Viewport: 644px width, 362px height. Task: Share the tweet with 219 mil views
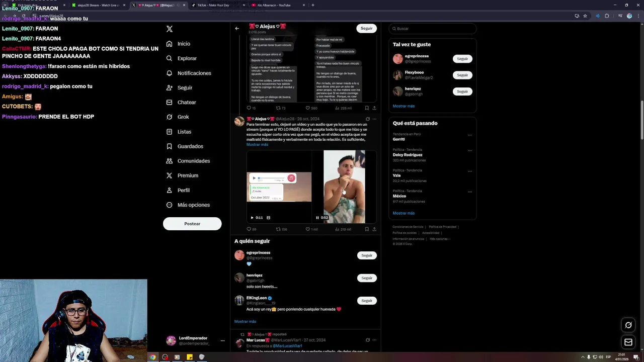(x=374, y=229)
